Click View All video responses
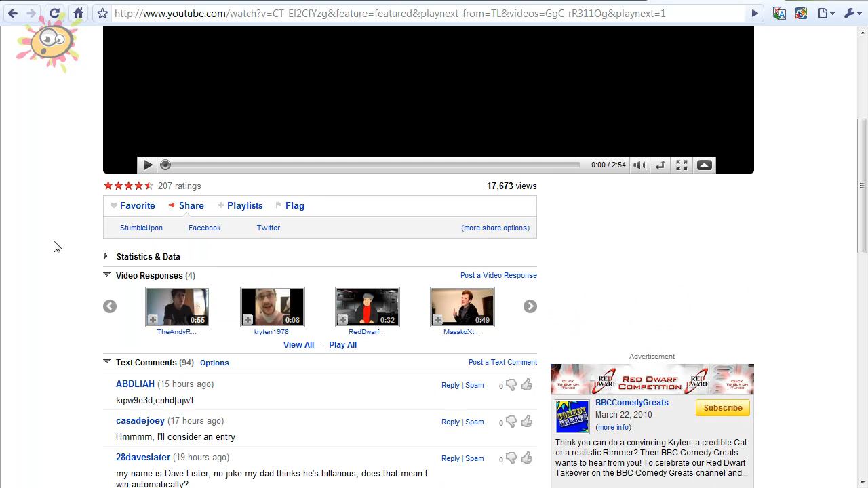868x488 pixels. click(298, 345)
